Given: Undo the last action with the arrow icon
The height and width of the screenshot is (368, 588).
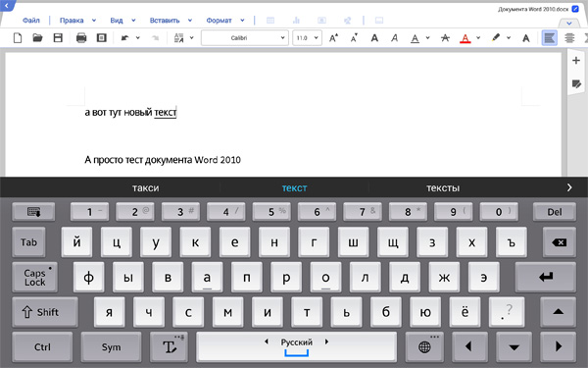Looking at the screenshot, I should pos(124,38).
